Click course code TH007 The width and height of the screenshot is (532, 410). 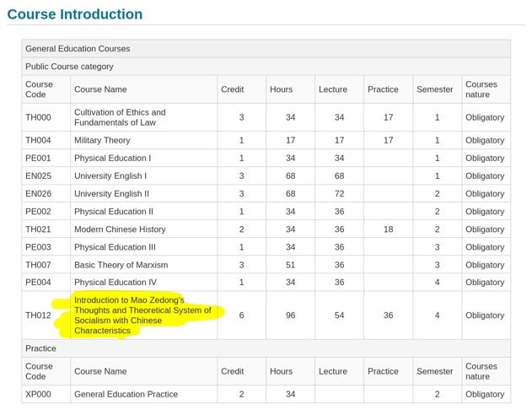pyautogui.click(x=38, y=265)
